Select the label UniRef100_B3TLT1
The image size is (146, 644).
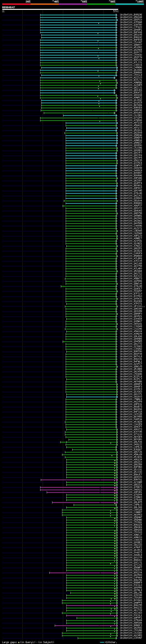[131, 80]
